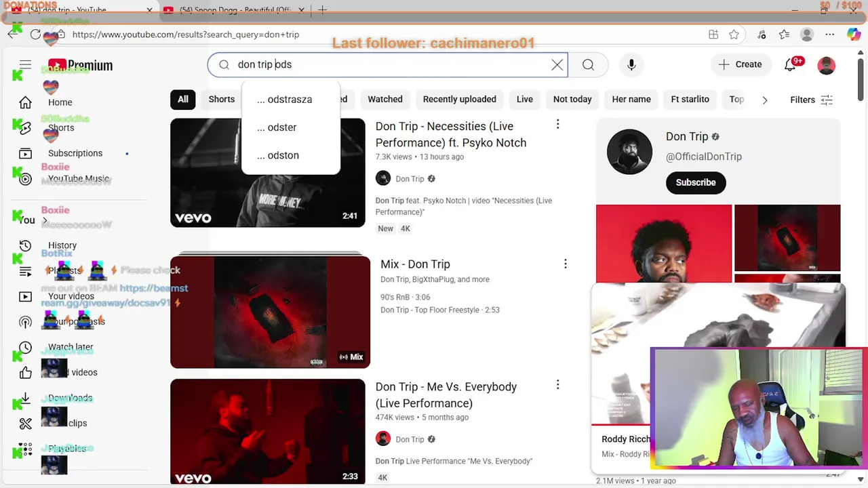Click the search field containing don trip
The width and height of the screenshot is (868, 488).
pos(387,64)
